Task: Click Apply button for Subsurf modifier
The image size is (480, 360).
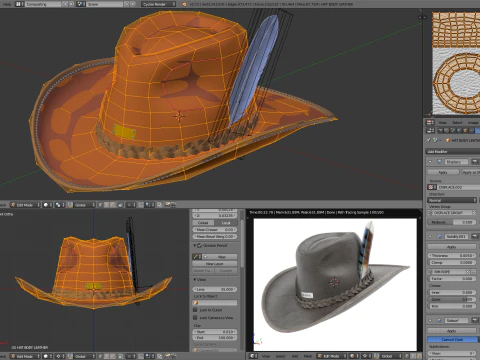Action: pyautogui.click(x=452, y=331)
